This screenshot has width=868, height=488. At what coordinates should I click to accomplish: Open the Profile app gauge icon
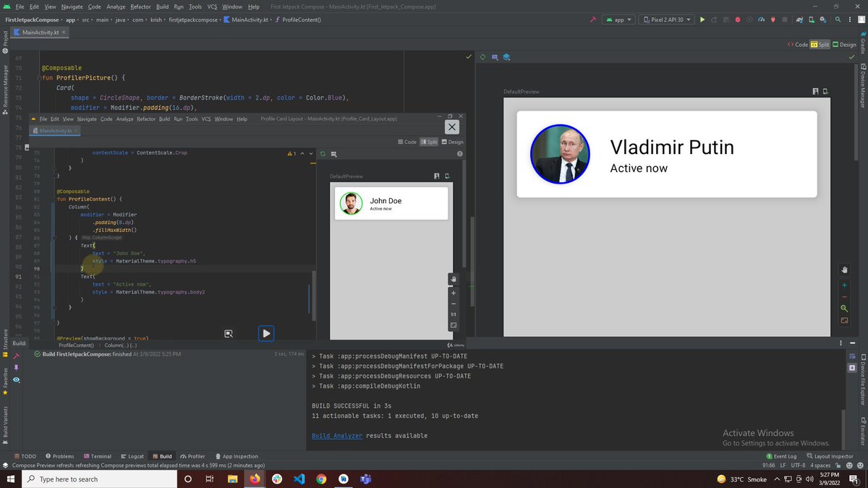(761, 20)
